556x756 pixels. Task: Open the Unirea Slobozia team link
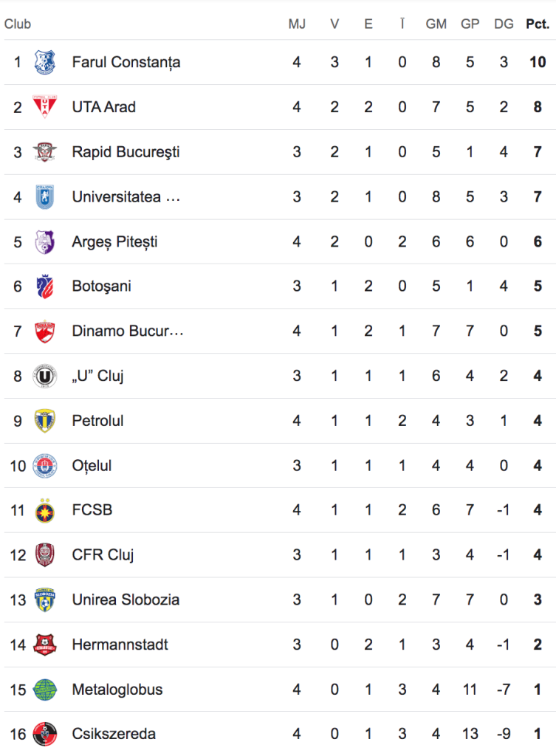(x=126, y=599)
